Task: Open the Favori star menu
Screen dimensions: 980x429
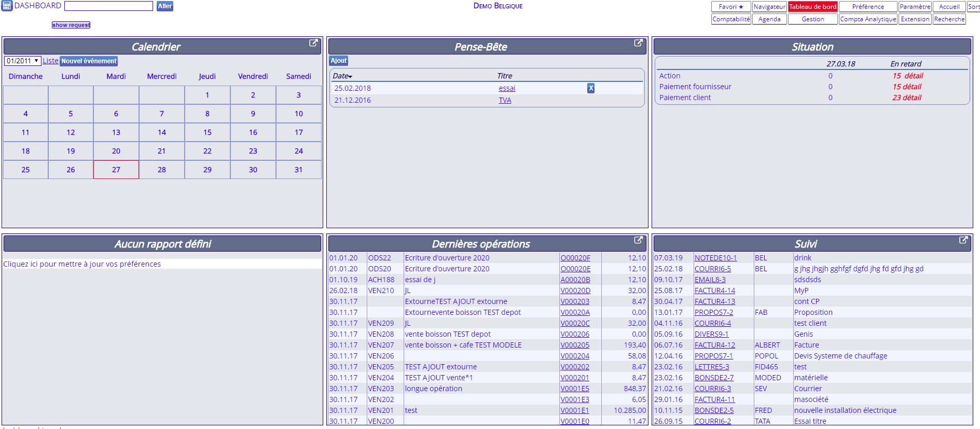Action: point(731,7)
